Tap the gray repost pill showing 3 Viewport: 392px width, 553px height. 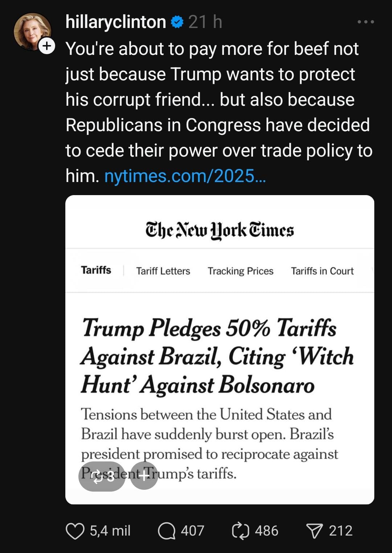[x=102, y=476]
